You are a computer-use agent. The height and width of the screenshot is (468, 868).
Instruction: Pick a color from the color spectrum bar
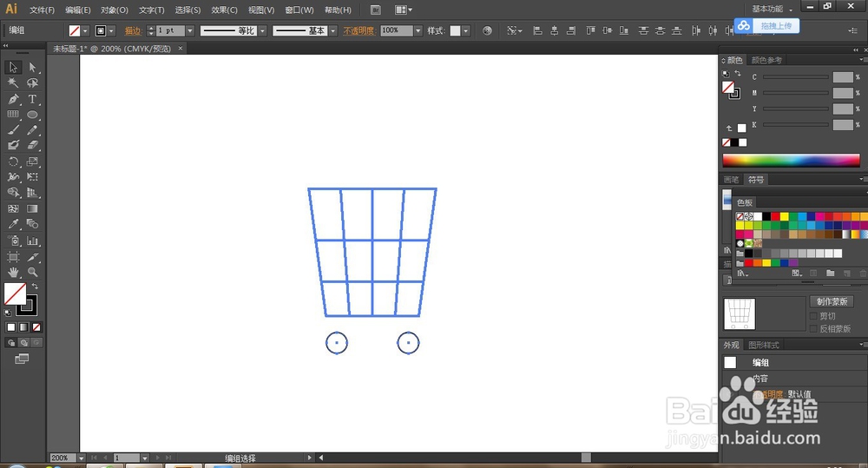click(x=791, y=160)
